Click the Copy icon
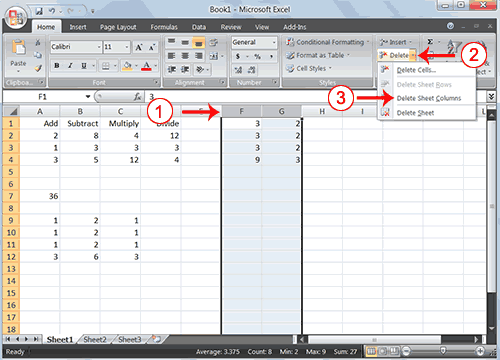 click(x=38, y=55)
